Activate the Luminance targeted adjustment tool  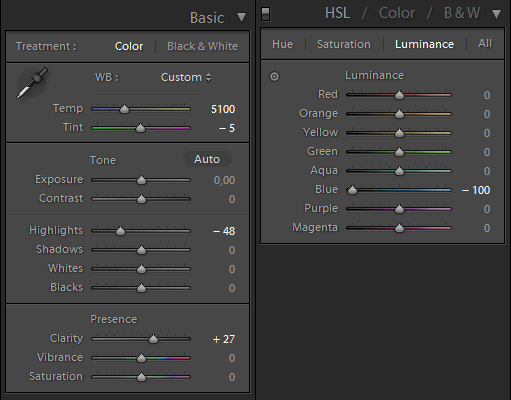tap(274, 77)
